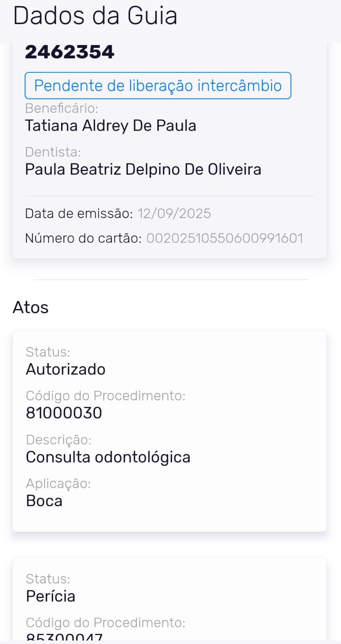
Task: Click the "Descrição:" label
Action: click(x=59, y=440)
